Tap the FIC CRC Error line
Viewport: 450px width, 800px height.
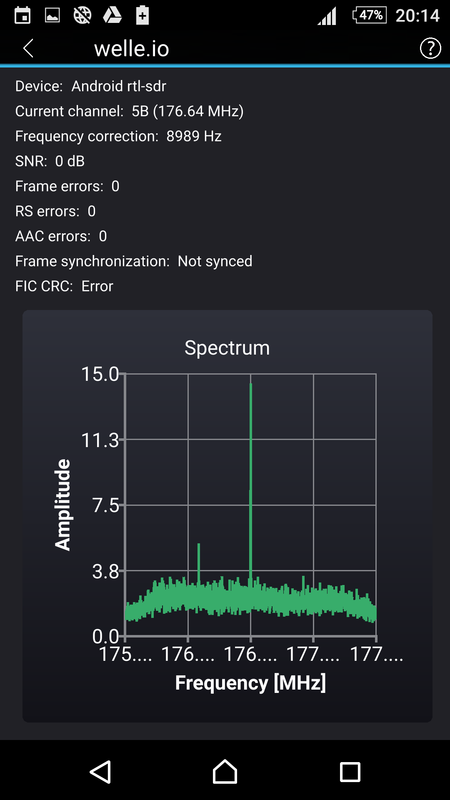tap(64, 286)
